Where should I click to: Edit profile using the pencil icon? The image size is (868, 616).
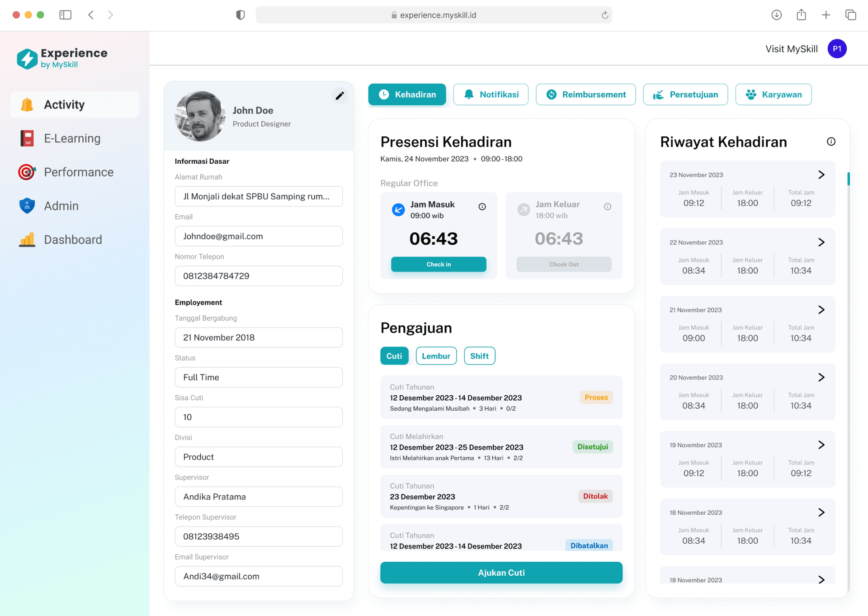click(x=340, y=96)
